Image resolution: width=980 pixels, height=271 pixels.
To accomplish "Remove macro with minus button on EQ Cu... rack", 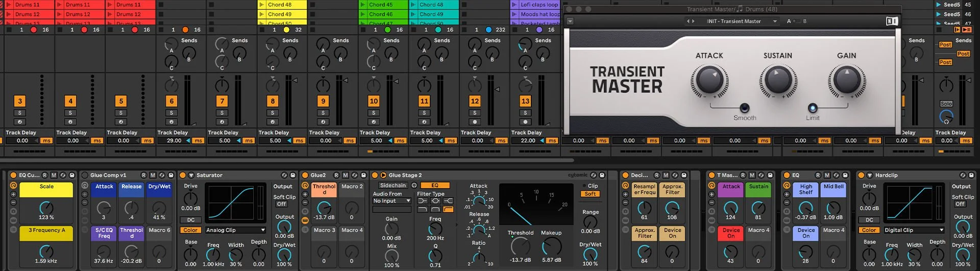I will pos(13,202).
